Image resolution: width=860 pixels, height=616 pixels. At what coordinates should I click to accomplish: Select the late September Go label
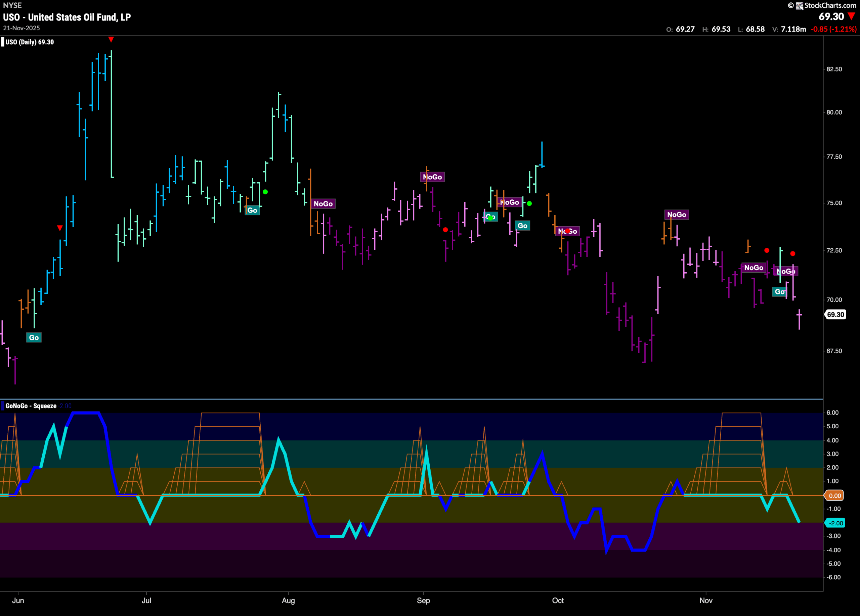[522, 226]
